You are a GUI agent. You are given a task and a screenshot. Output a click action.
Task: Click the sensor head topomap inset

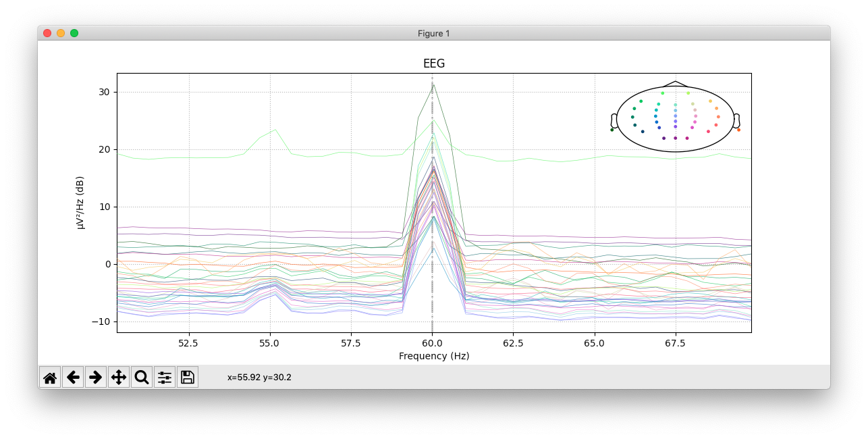click(x=675, y=118)
